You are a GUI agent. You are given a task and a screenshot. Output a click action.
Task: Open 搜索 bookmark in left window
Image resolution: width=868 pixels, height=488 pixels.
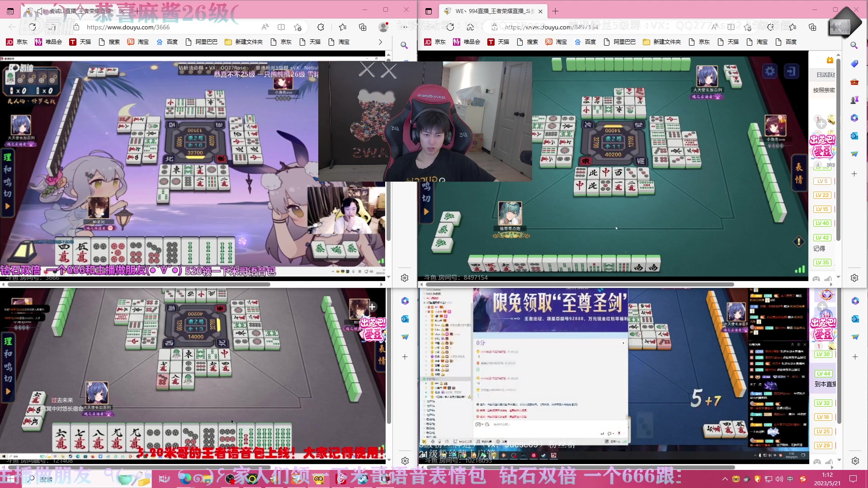coord(109,42)
